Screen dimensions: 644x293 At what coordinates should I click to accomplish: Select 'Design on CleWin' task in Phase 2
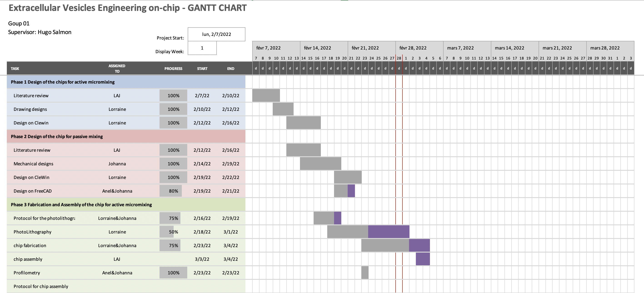coord(32,177)
